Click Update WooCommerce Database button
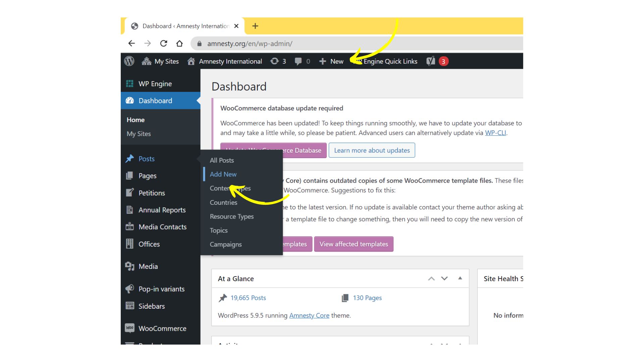 click(x=305, y=150)
